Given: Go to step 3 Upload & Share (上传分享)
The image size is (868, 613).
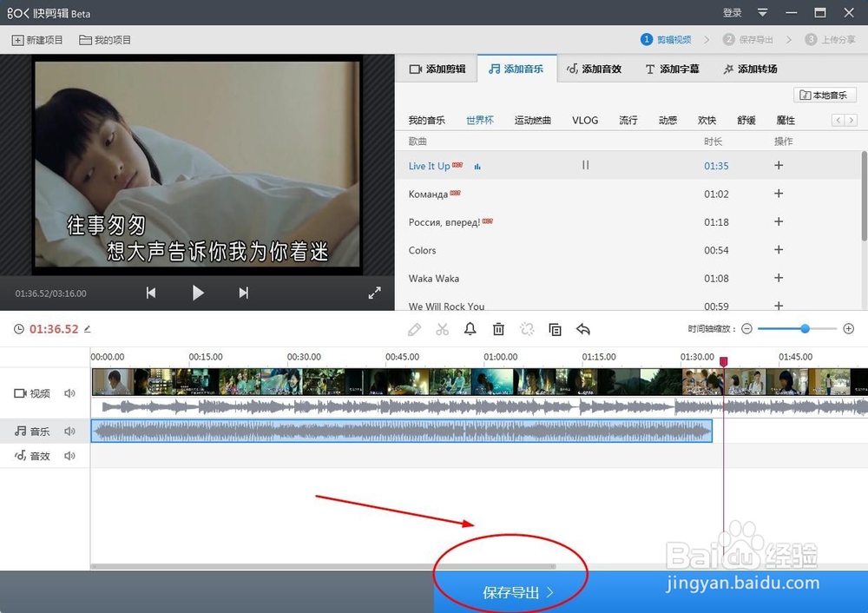Looking at the screenshot, I should [x=831, y=40].
